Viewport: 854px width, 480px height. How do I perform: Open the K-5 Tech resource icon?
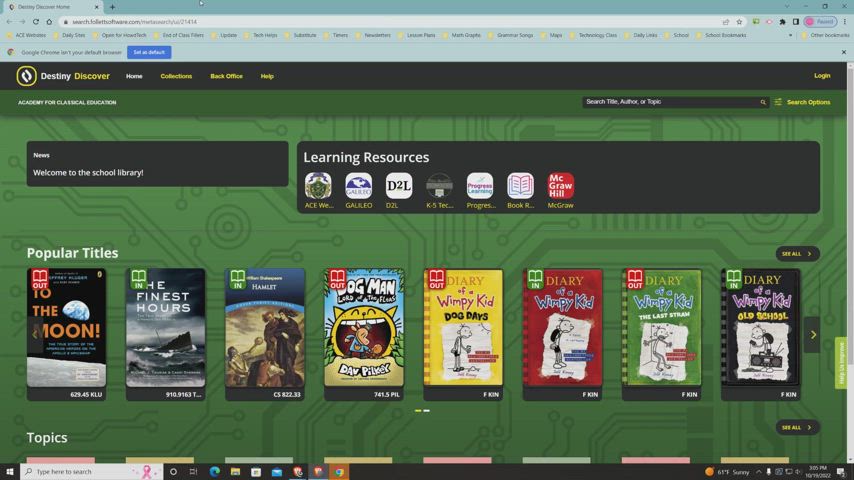click(439, 186)
